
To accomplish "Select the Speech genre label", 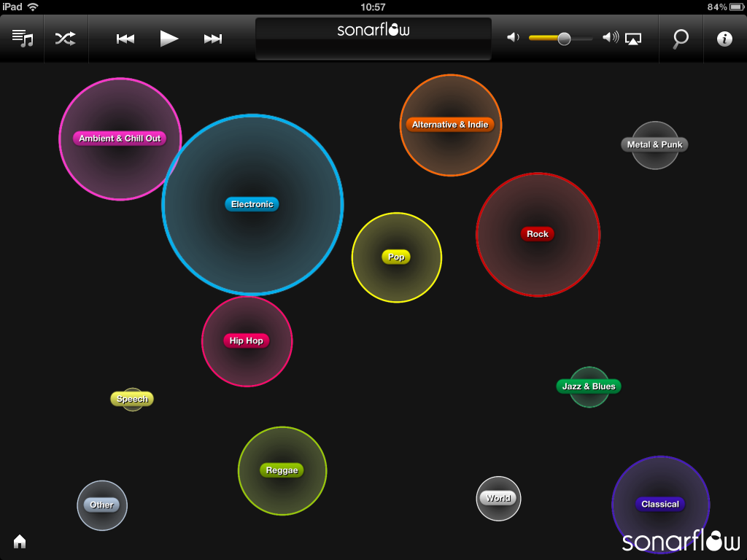I will coord(132,399).
